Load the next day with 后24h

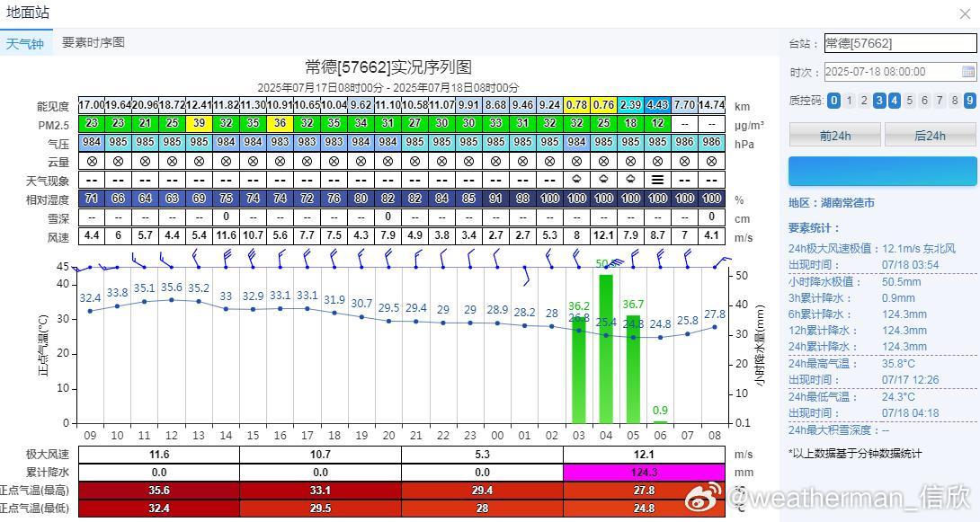coord(930,136)
